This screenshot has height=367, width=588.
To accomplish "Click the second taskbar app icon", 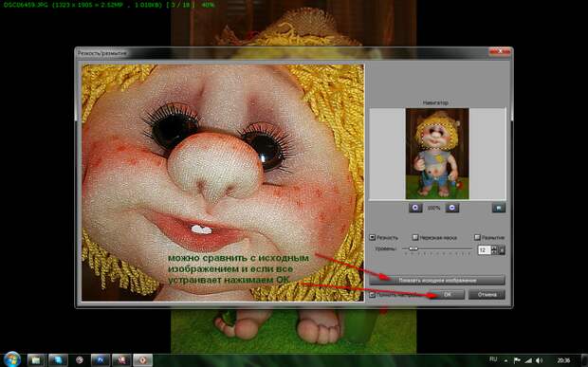I will [x=58, y=360].
